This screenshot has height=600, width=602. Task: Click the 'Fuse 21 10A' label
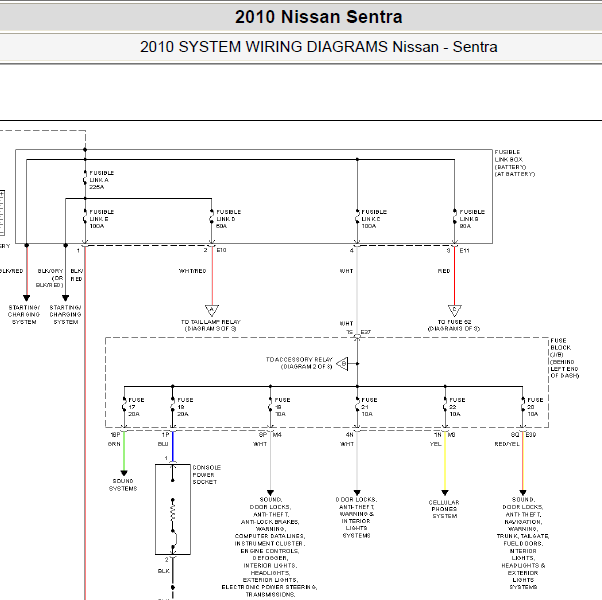tap(369, 407)
